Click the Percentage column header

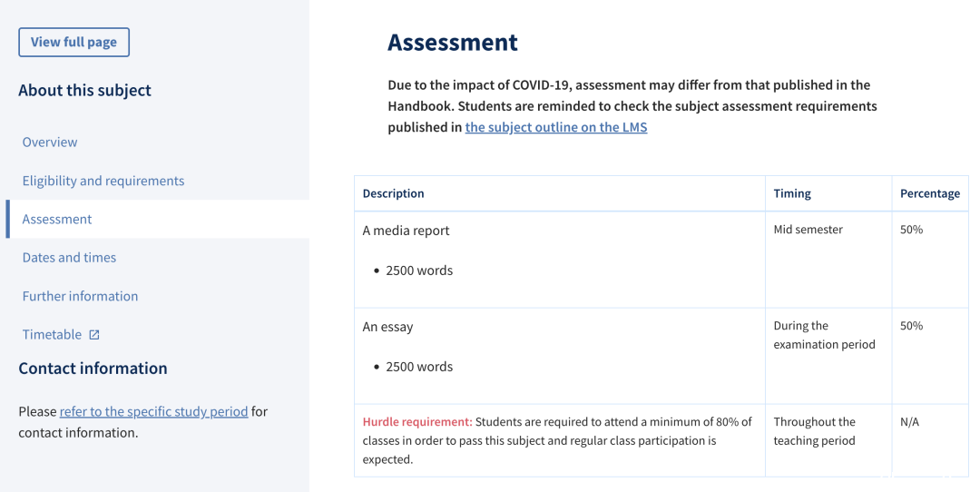(x=930, y=193)
